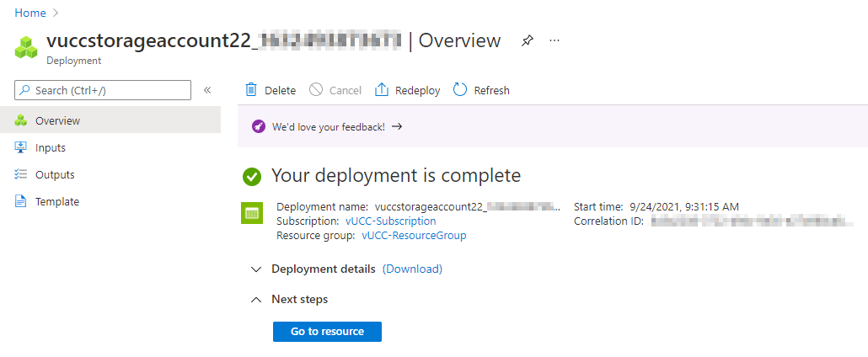Click the pin to dashboard icon

click(x=528, y=40)
